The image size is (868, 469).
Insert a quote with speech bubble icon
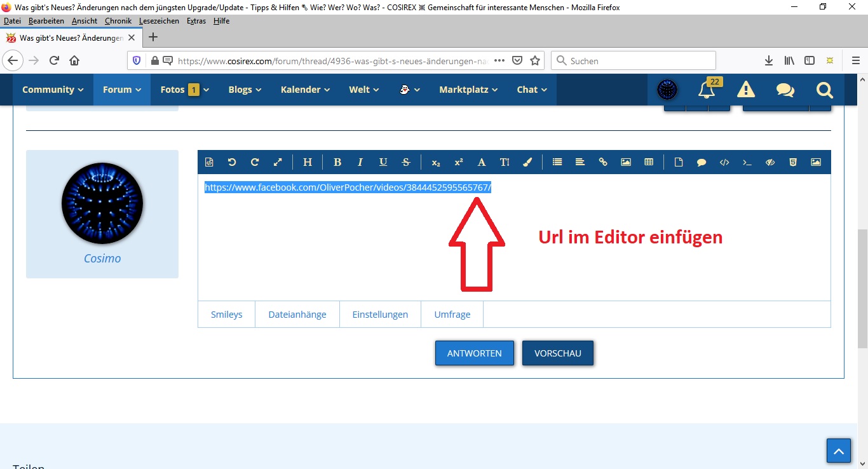[x=702, y=162]
